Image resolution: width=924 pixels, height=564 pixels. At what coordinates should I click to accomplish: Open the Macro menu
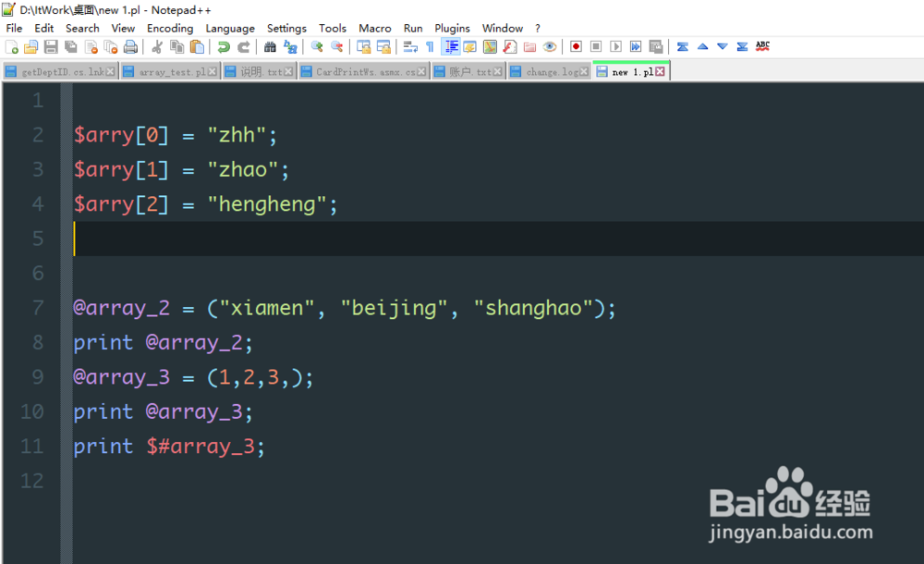point(375,28)
